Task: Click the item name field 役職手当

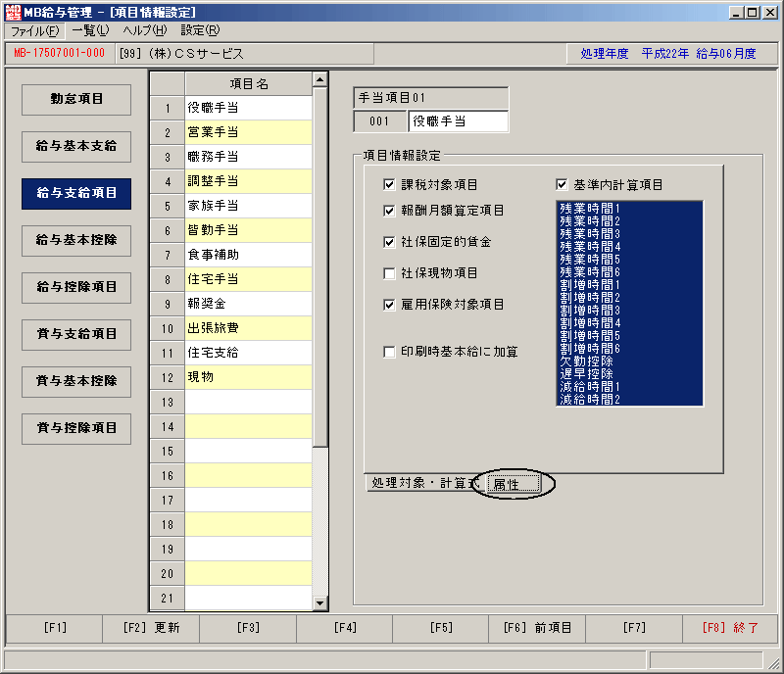Action: tap(458, 121)
